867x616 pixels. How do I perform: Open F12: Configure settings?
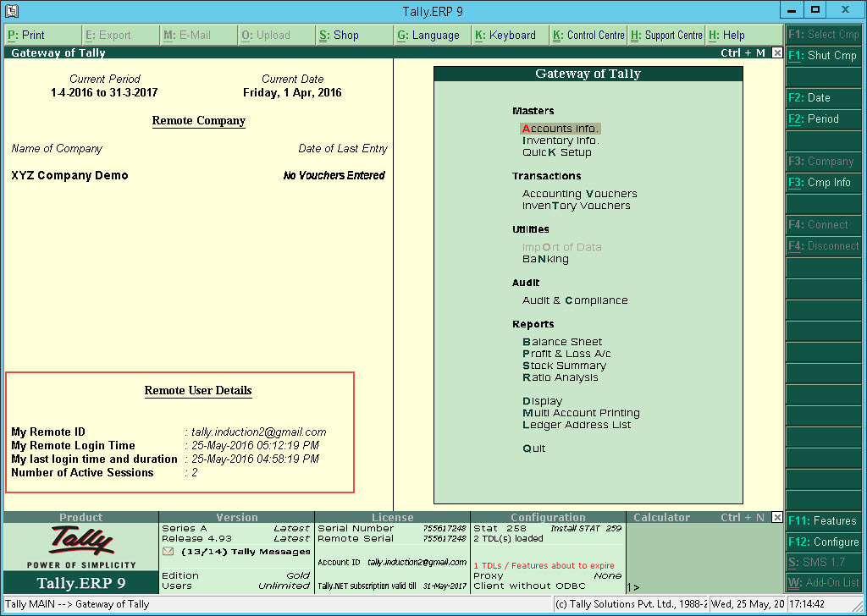822,542
